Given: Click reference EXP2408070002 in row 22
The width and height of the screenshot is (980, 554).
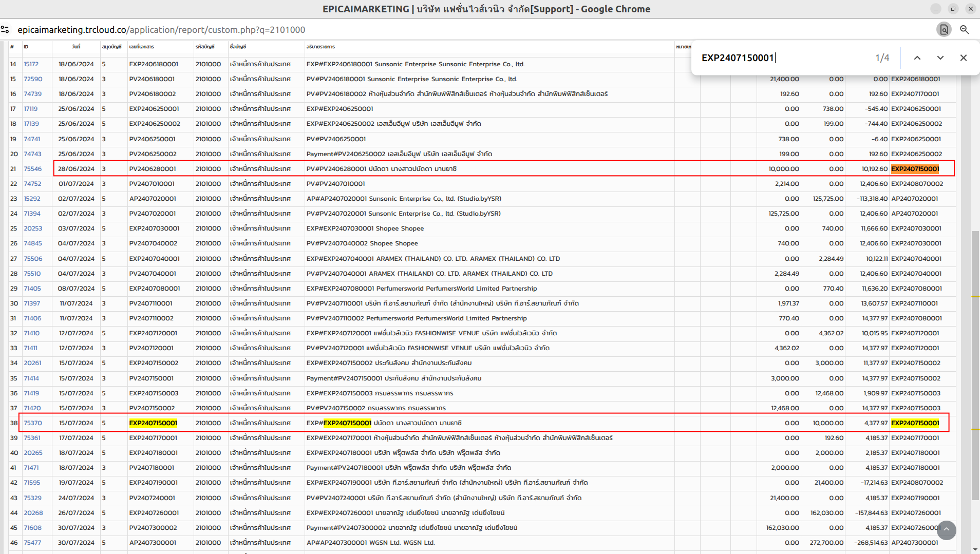Looking at the screenshot, I should (917, 184).
